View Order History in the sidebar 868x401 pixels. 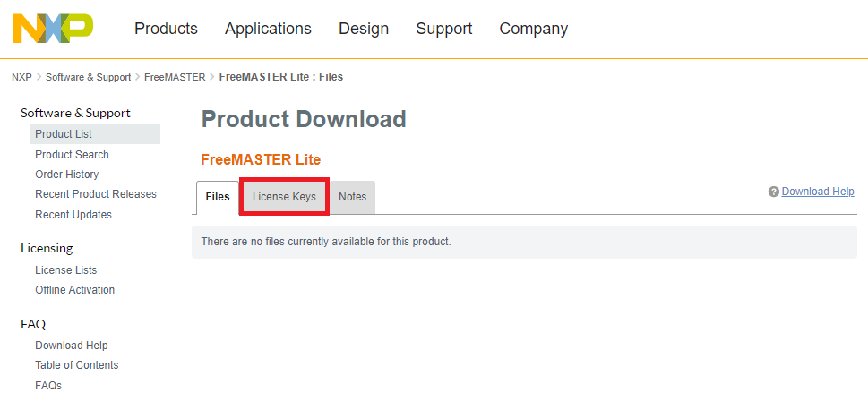click(67, 175)
